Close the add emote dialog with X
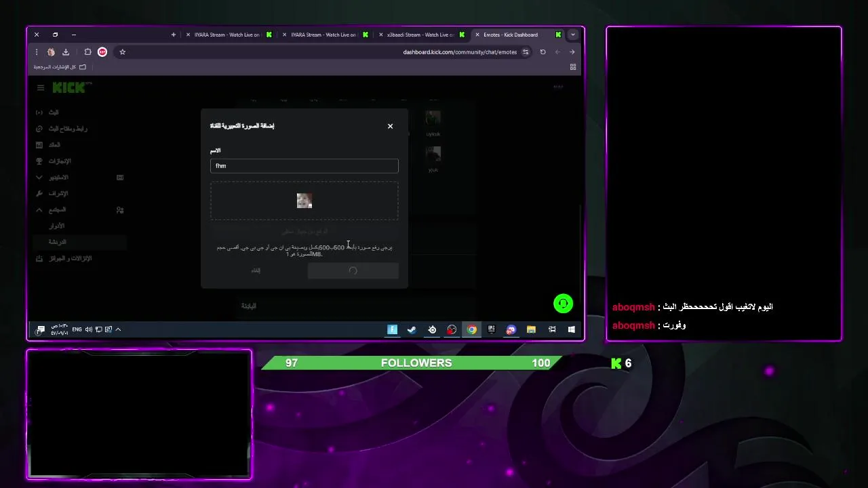Image resolution: width=868 pixels, height=488 pixels. [x=390, y=126]
